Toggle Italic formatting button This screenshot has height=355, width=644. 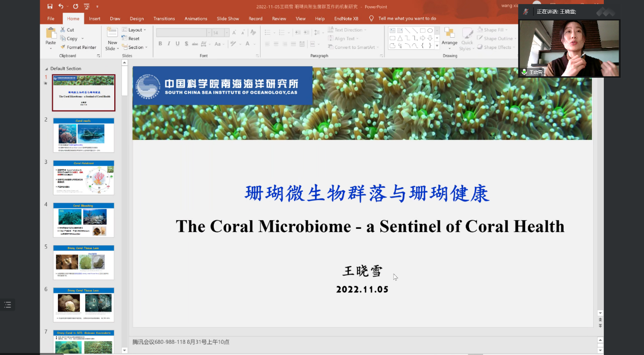pyautogui.click(x=169, y=44)
